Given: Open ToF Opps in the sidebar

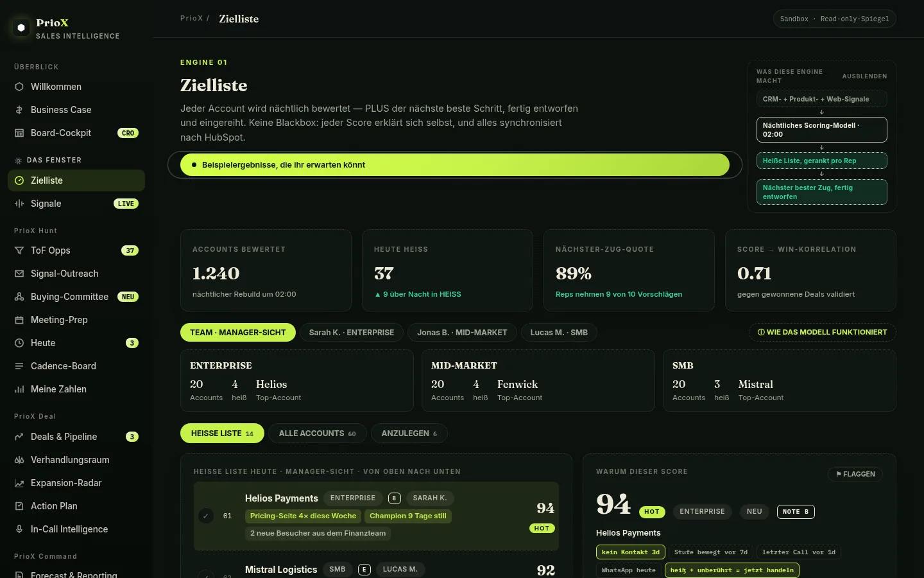Looking at the screenshot, I should (76, 250).
